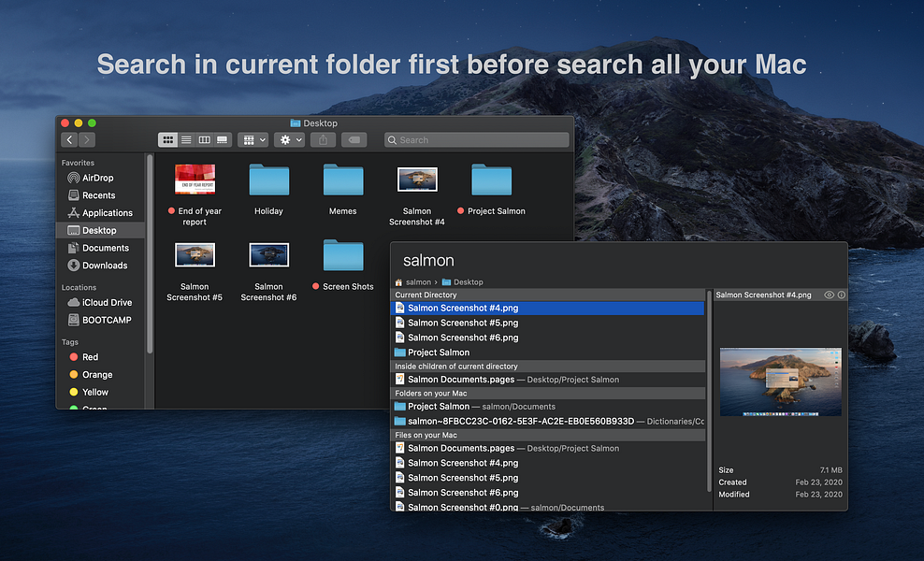Viewport: 924px width, 561px height.
Task: Toggle the eye preview icon
Action: click(x=829, y=295)
